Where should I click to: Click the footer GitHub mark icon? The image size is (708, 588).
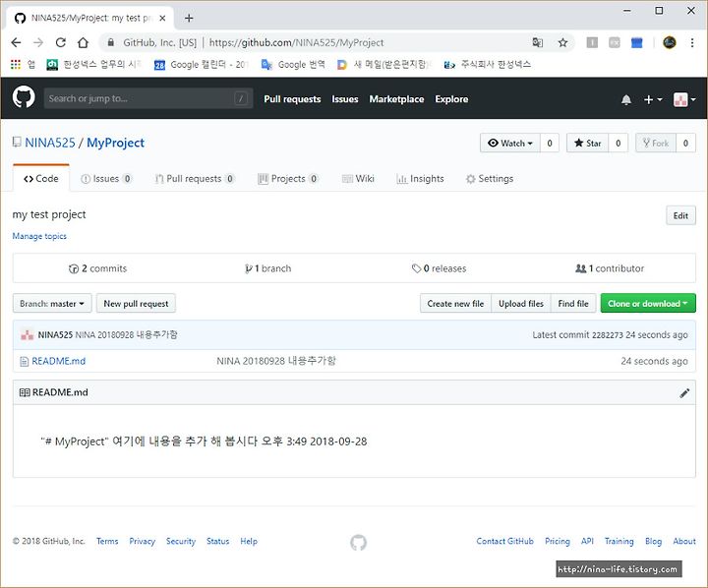(x=358, y=542)
